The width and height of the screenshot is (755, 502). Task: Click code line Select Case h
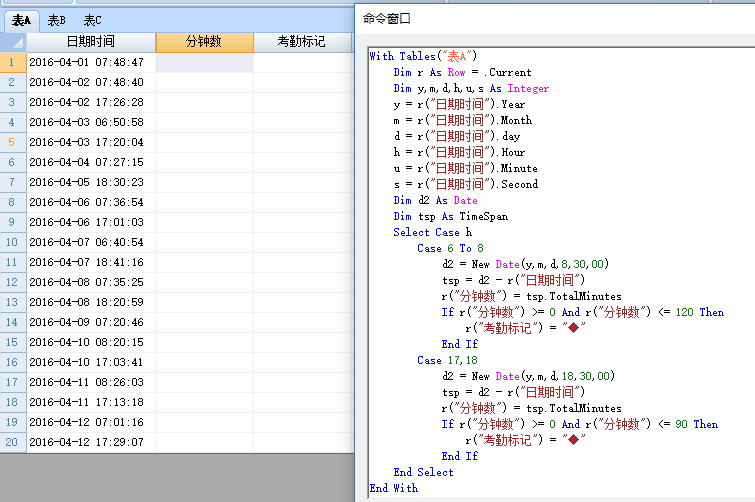[x=432, y=232]
